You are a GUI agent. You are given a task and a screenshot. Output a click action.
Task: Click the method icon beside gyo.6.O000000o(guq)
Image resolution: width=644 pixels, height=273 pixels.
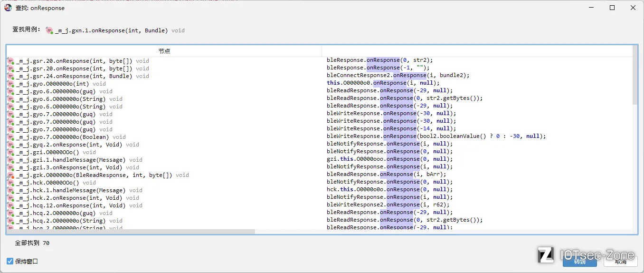(11, 91)
